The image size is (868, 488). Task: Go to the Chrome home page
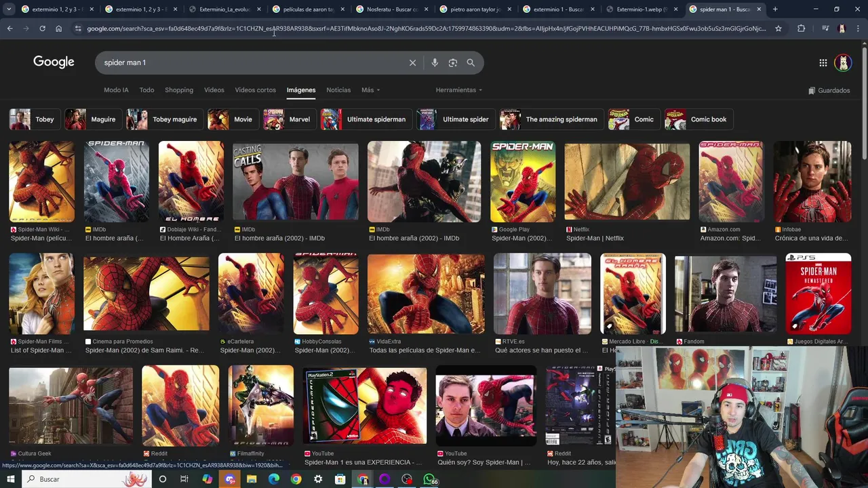coord(59,28)
